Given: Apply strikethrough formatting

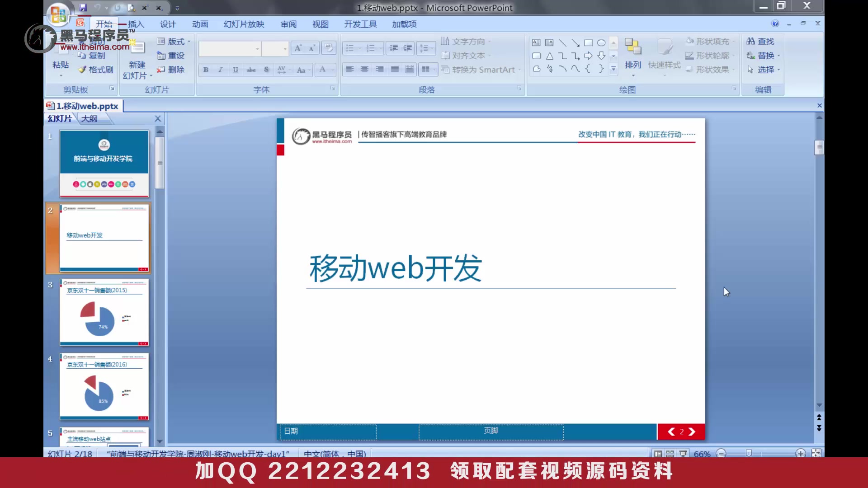Looking at the screenshot, I should 251,70.
